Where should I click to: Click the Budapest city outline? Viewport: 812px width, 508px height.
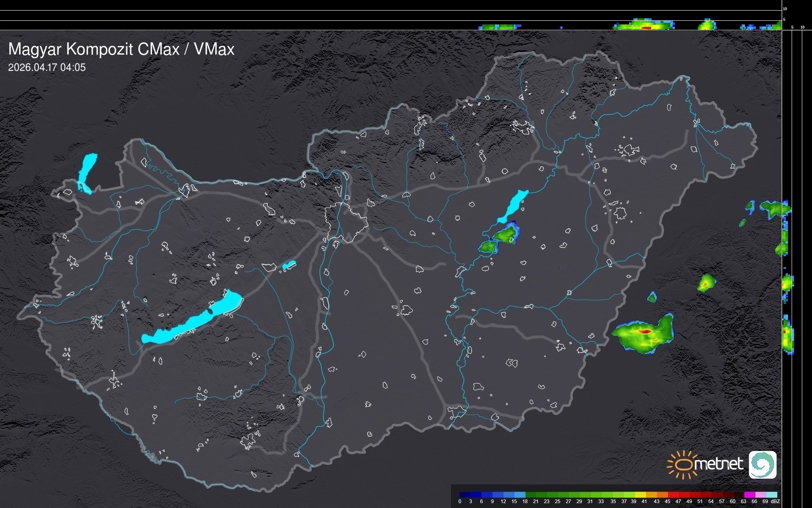pos(347,222)
